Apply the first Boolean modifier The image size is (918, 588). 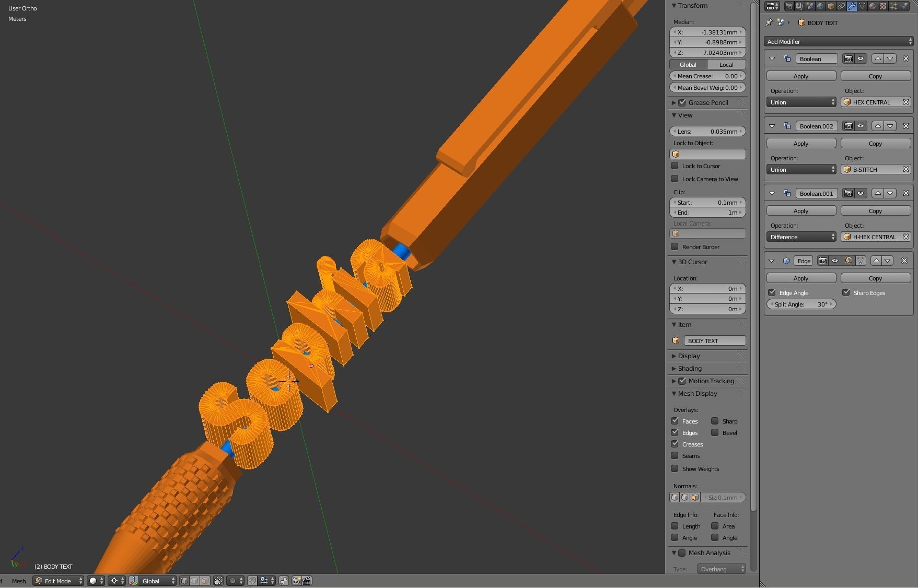[801, 76]
